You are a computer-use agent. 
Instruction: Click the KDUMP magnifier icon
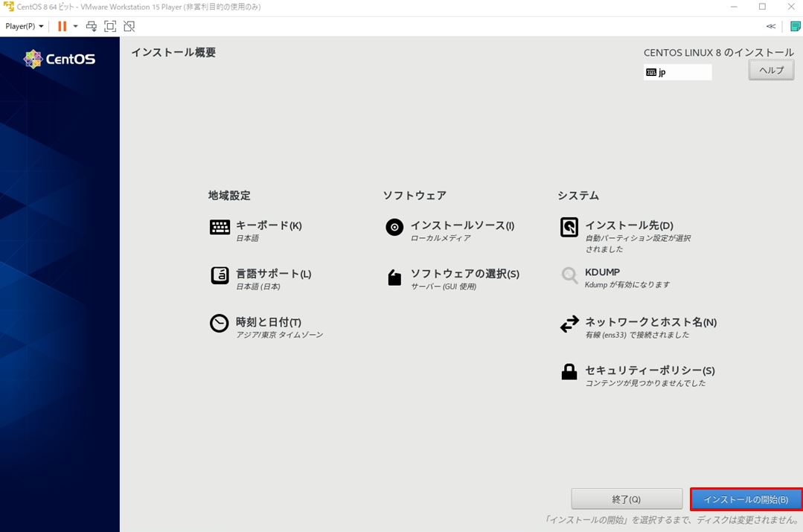pyautogui.click(x=569, y=275)
